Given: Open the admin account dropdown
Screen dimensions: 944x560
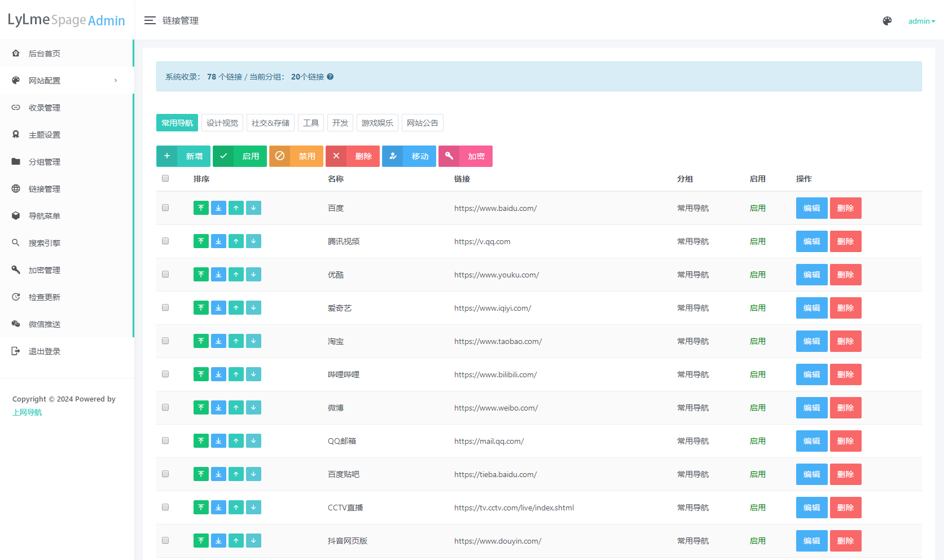Looking at the screenshot, I should (x=921, y=21).
